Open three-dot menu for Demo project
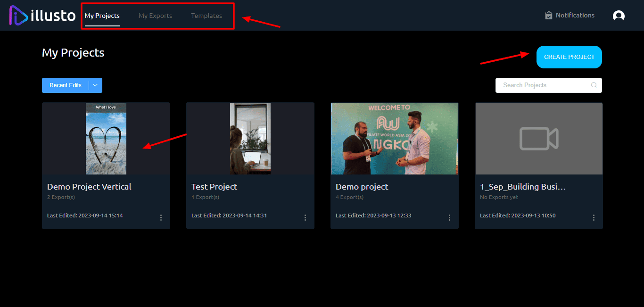 pos(449,217)
